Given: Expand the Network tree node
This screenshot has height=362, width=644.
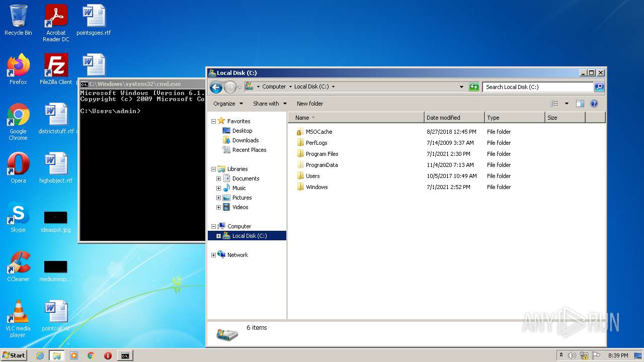Looking at the screenshot, I should [213, 255].
